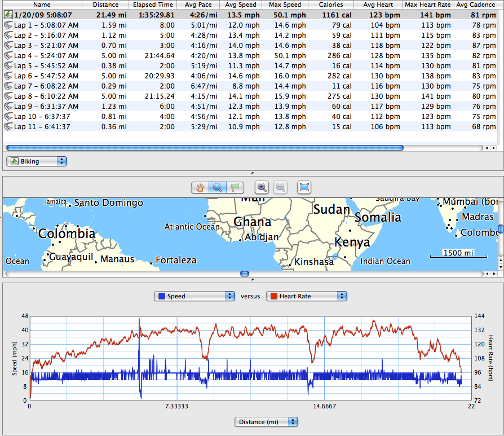This screenshot has height=436, width=504.
Task: Click the Kenya label on the map
Action: click(x=352, y=242)
